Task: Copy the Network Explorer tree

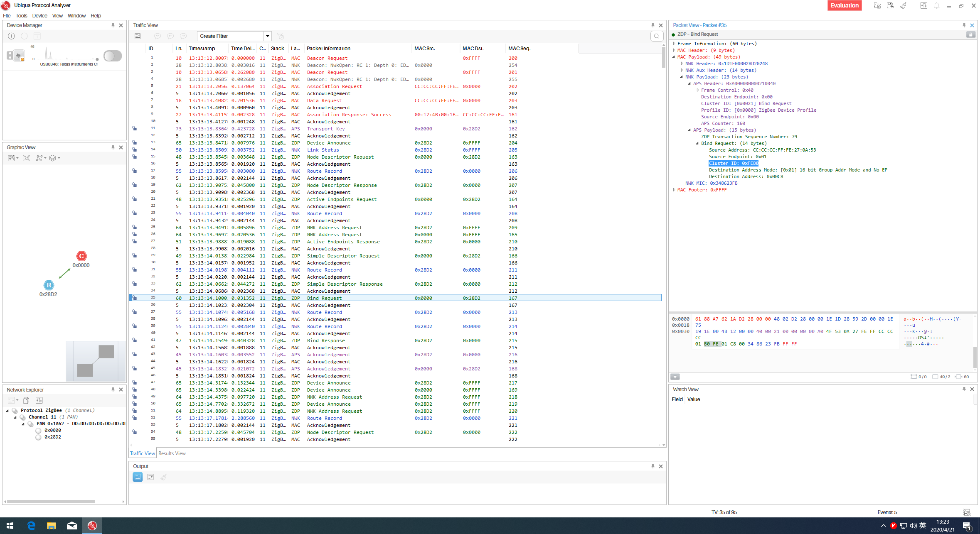Action: click(x=26, y=400)
